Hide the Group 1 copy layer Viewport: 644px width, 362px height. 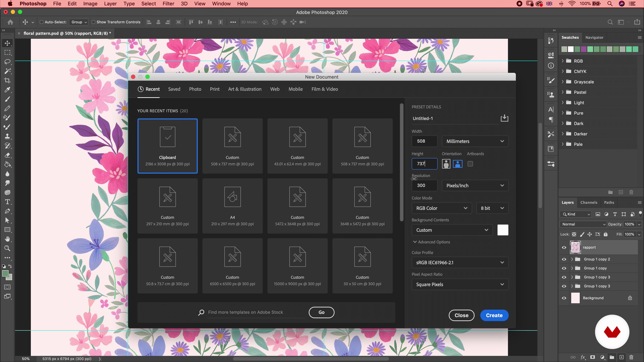click(x=564, y=268)
